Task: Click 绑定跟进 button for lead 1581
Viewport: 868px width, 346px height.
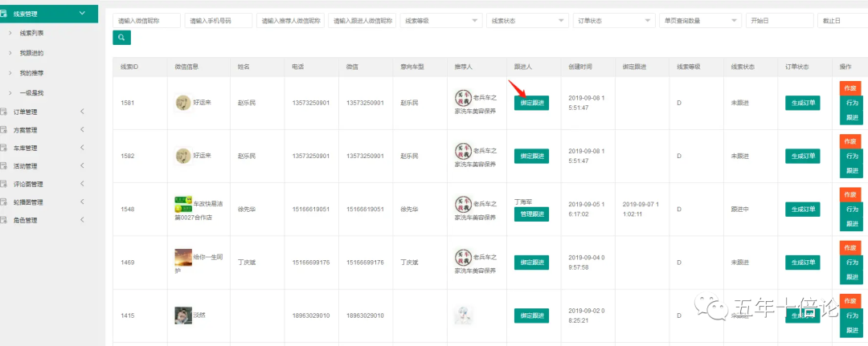Action: tap(531, 103)
